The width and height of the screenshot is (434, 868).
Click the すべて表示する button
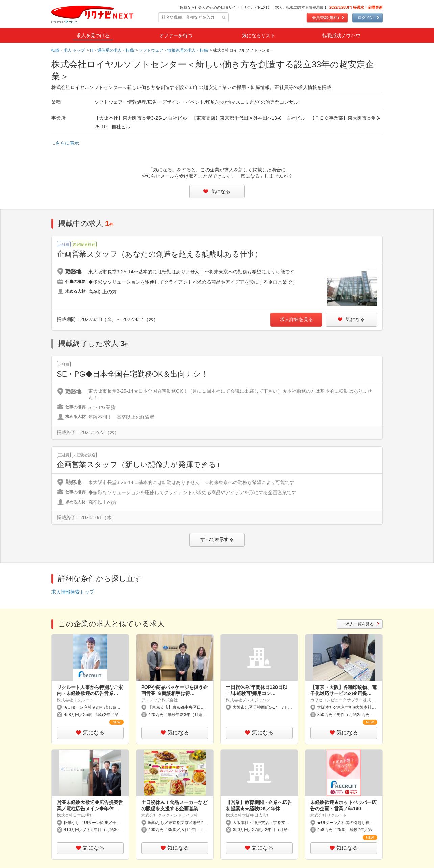coord(217,540)
